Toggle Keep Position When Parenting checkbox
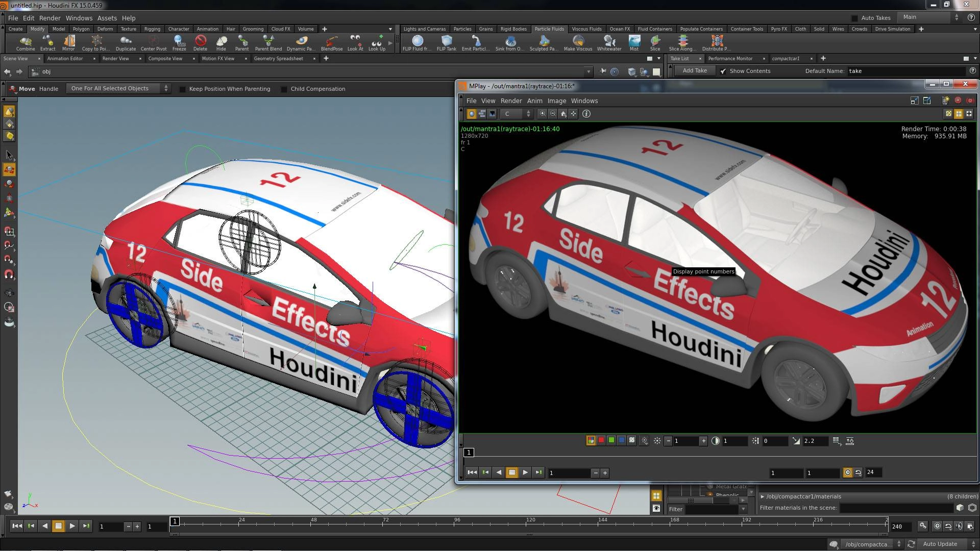The height and width of the screenshot is (551, 980). click(183, 89)
